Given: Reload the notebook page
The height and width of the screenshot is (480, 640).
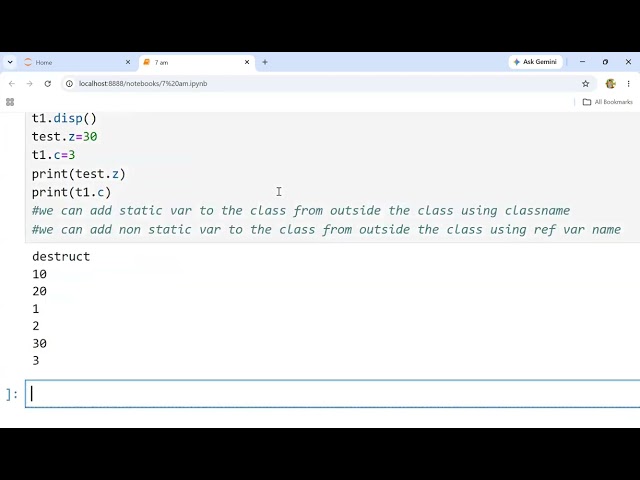Looking at the screenshot, I should point(48,84).
